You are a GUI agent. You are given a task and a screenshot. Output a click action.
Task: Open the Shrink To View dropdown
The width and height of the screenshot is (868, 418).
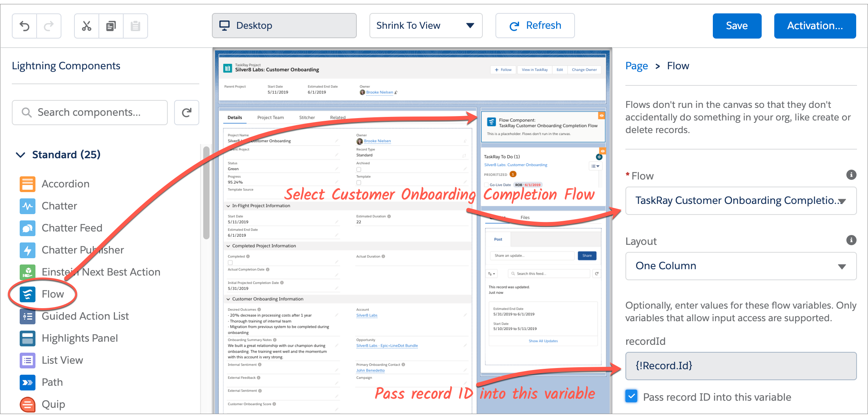pos(426,26)
